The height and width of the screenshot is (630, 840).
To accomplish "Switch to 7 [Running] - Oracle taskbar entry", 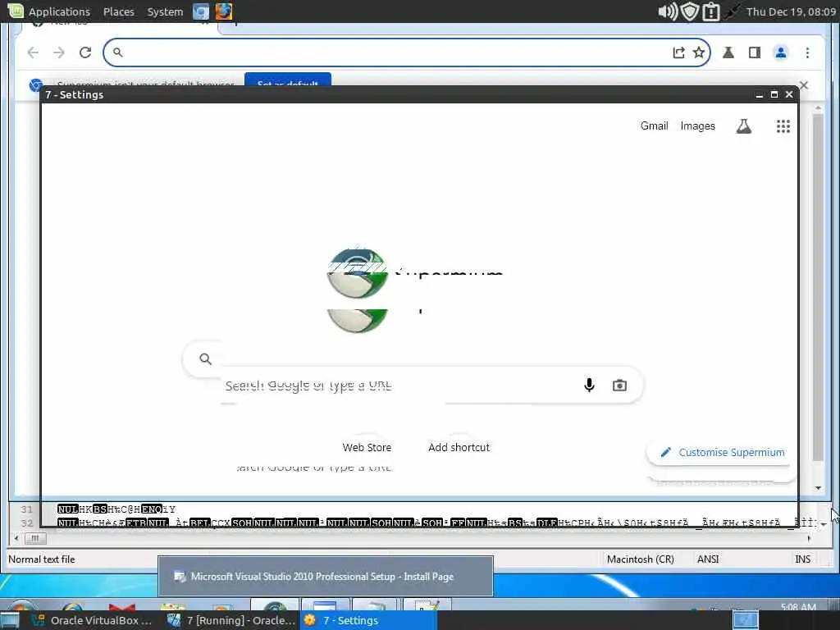I will pos(231,620).
